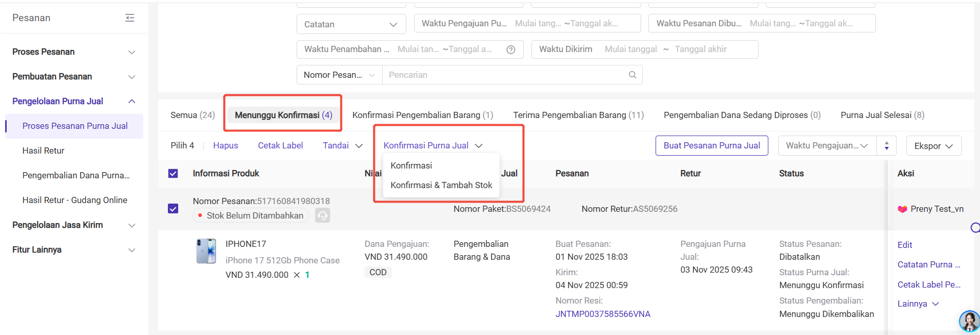Collapse the Pesanan sidebar menu icon

(130, 18)
